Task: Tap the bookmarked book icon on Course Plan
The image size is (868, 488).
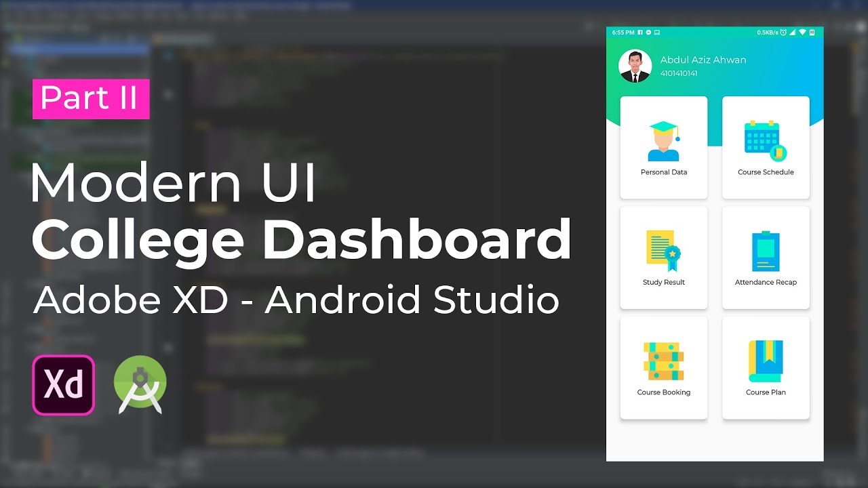Action: pos(766,361)
